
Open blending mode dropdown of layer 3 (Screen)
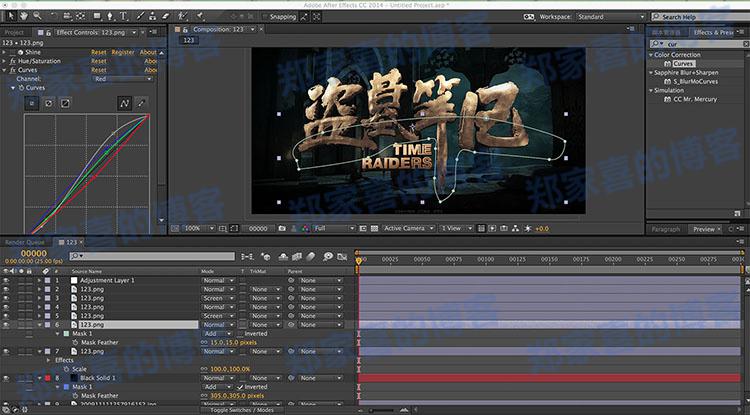218,298
